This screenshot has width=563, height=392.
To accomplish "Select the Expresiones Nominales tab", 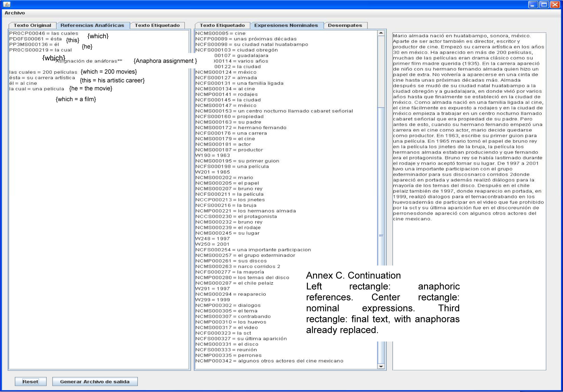I will (x=286, y=25).
